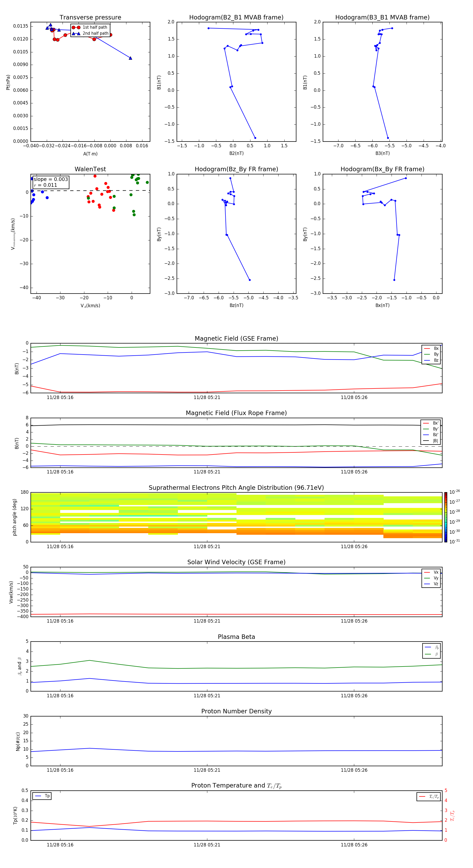Click the 'Proton Number Density' title

236,711
